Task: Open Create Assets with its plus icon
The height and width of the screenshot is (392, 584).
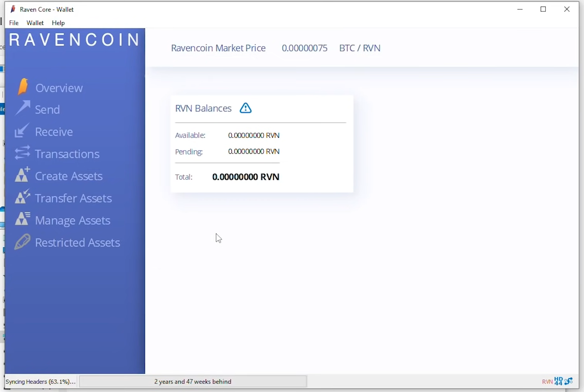Action: coord(22,175)
